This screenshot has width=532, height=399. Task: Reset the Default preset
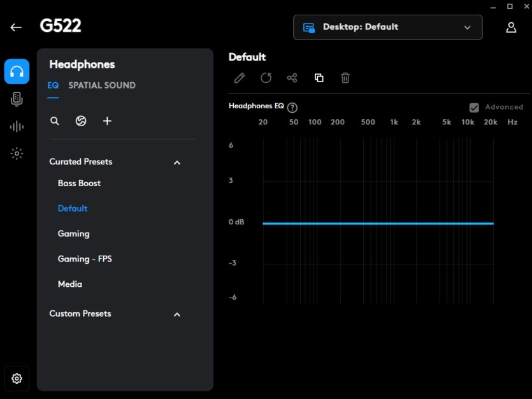click(x=266, y=78)
